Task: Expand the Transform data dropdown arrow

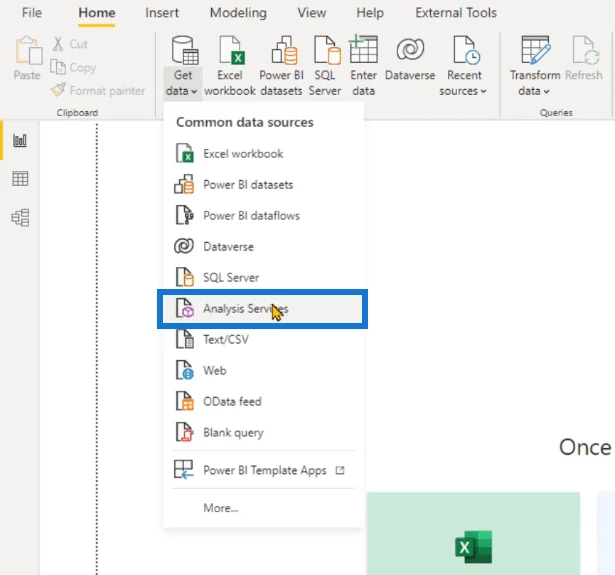Action: pyautogui.click(x=546, y=91)
